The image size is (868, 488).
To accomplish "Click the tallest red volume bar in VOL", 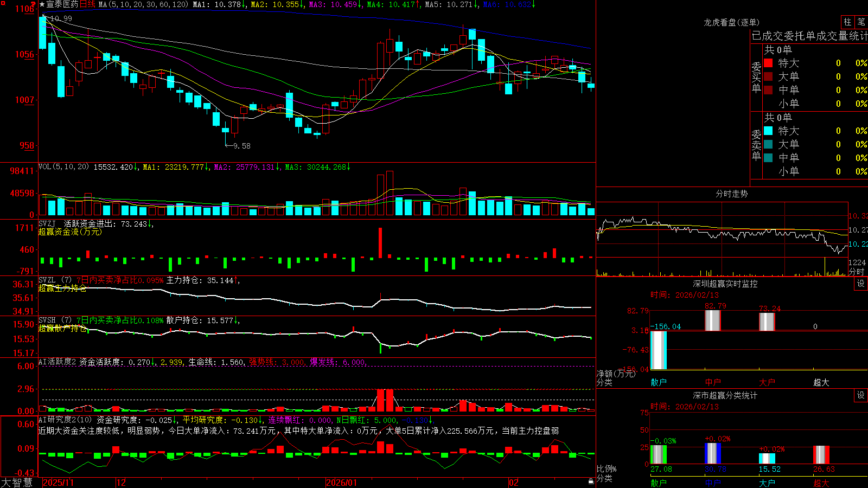I will [x=390, y=193].
